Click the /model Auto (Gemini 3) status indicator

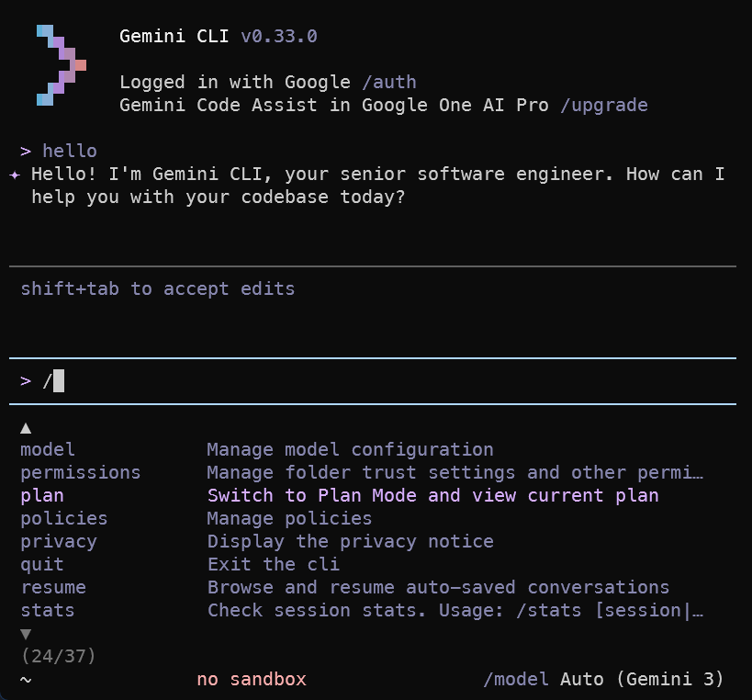(603, 680)
